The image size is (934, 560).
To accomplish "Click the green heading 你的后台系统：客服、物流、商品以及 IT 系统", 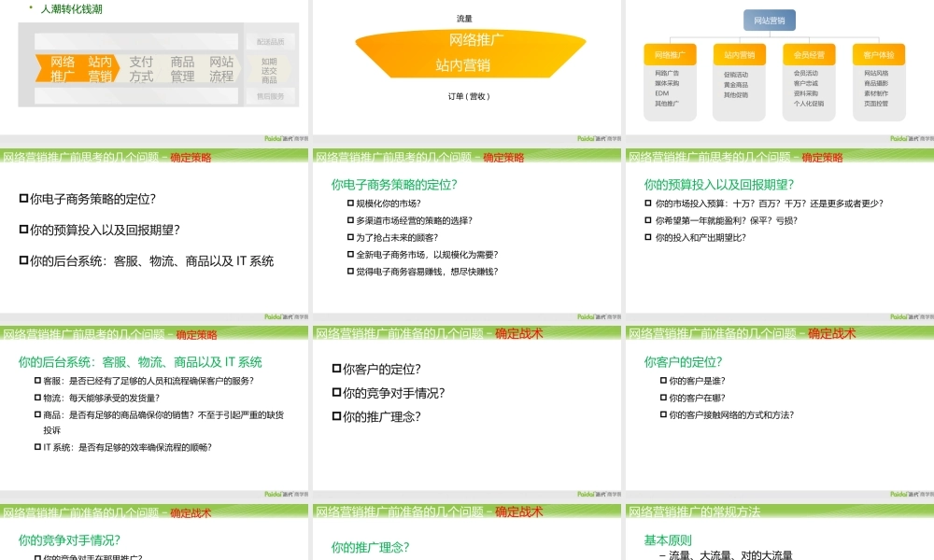I will point(140,362).
